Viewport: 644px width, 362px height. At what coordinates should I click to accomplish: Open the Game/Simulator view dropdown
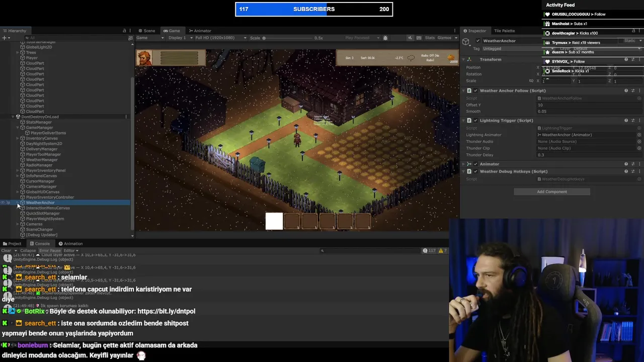150,38
